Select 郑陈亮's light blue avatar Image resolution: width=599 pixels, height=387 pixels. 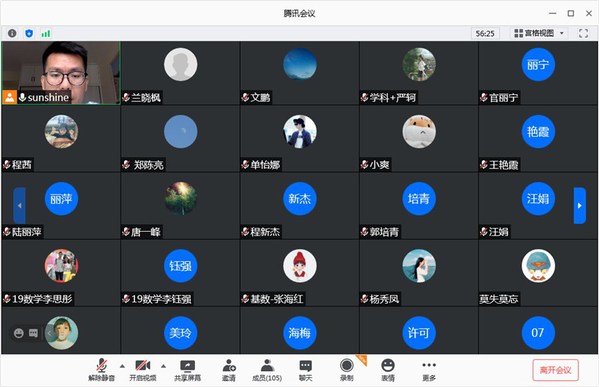[x=180, y=131]
